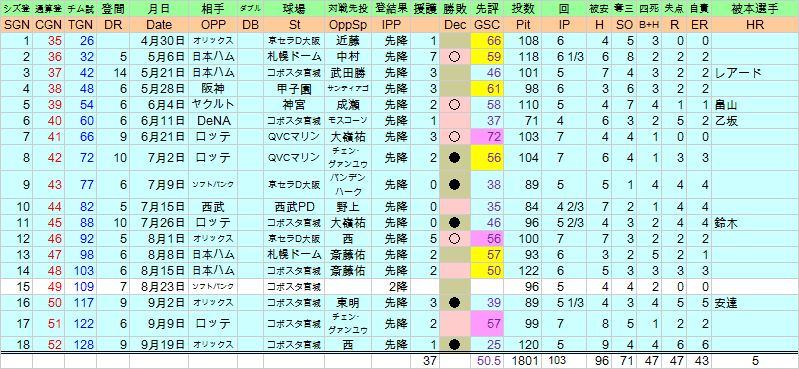Click the 4月30日 date cell
This screenshot has width=799, height=369.
click(x=159, y=41)
